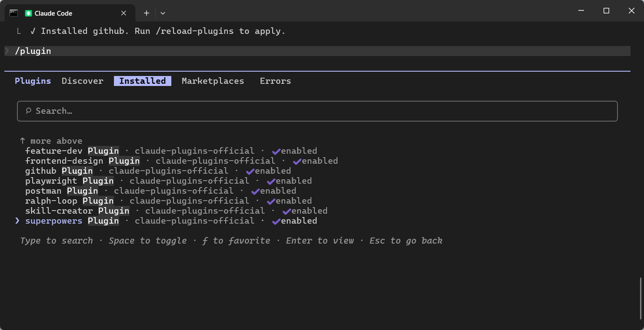Screen dimensions: 644x330
Task: Select the github plugin name
Action: 41,171
